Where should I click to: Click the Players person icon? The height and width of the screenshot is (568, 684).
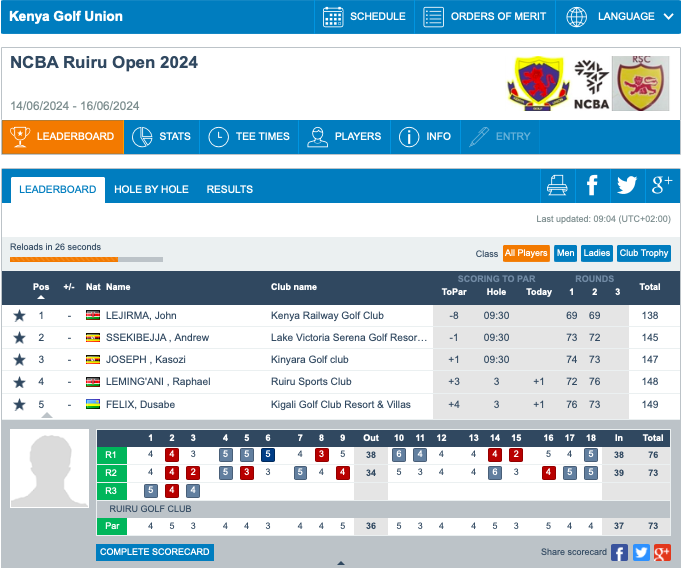click(318, 137)
